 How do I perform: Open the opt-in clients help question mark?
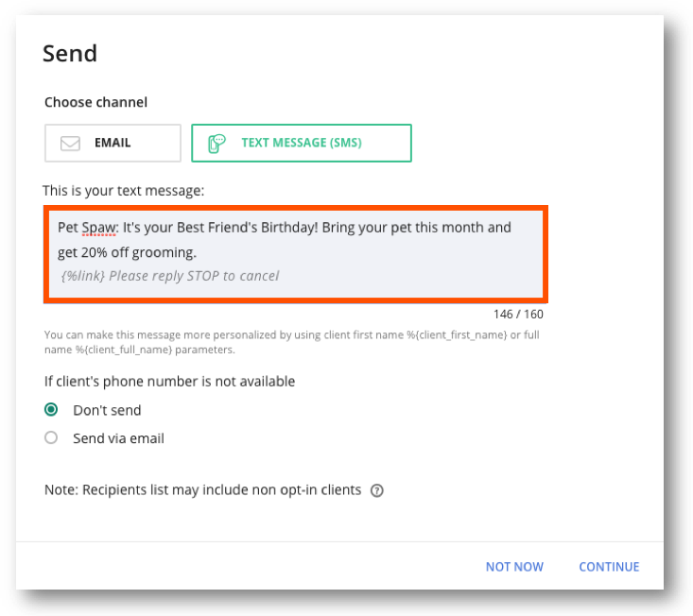(x=376, y=490)
